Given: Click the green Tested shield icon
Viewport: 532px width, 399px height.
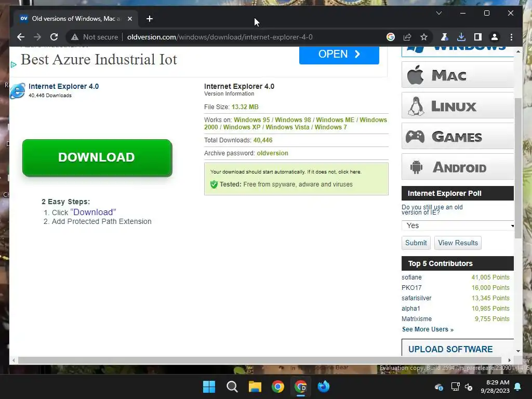Looking at the screenshot, I should (x=214, y=184).
